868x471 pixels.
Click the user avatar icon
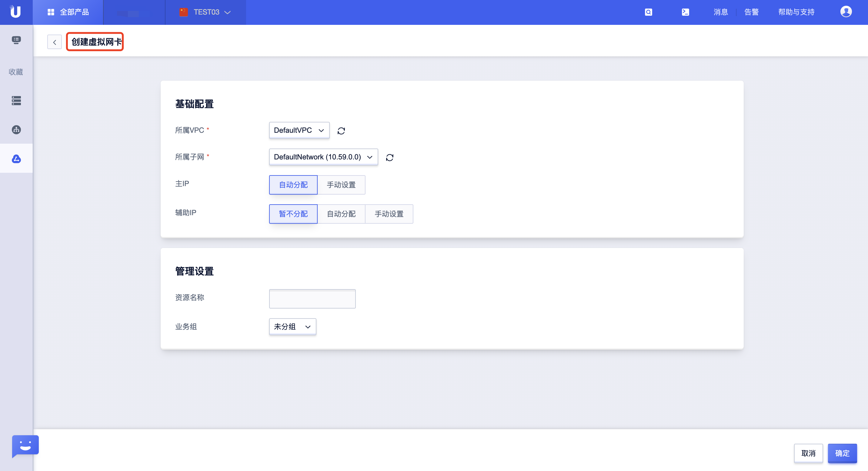(x=846, y=12)
